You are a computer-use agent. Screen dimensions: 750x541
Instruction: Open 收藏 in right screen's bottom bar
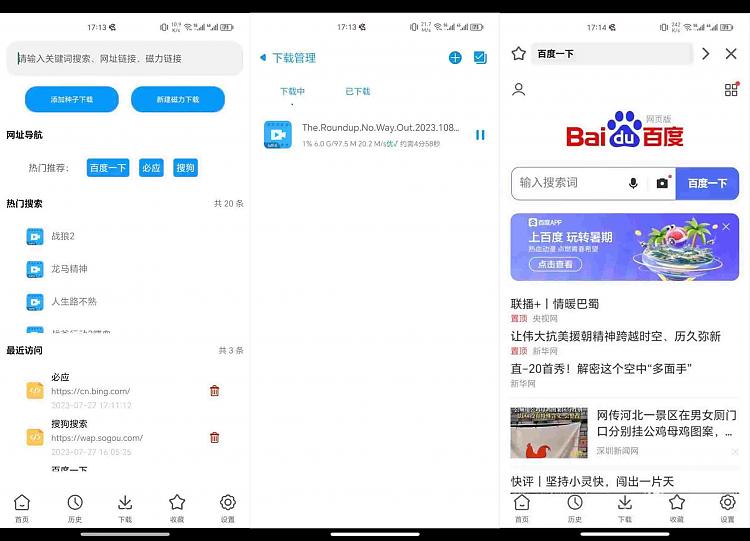(677, 508)
